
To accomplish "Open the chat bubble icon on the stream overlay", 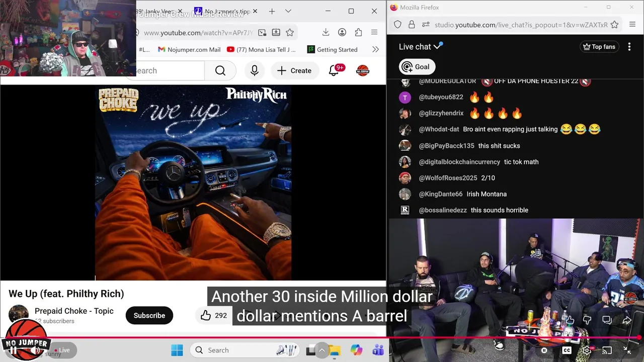I will (607, 320).
